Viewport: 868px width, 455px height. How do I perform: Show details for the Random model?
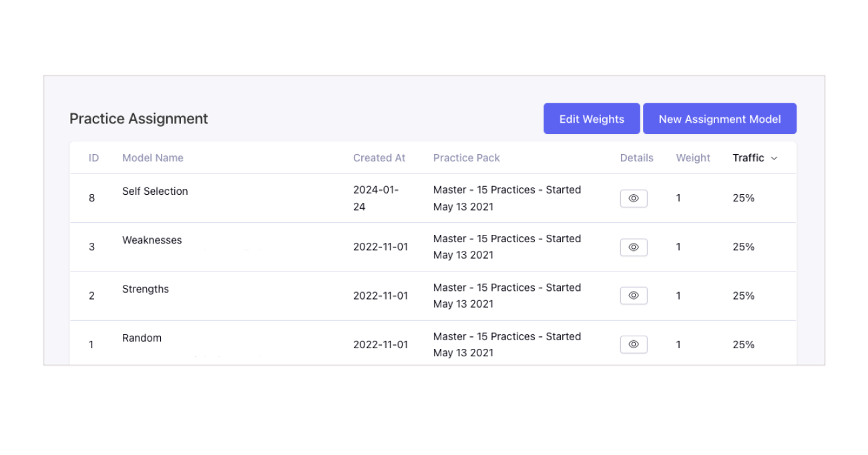coord(633,344)
